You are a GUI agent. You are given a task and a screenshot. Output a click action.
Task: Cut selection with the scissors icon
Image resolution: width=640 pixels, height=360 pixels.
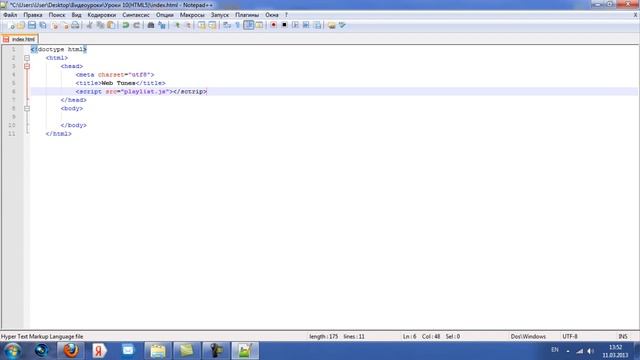89,25
